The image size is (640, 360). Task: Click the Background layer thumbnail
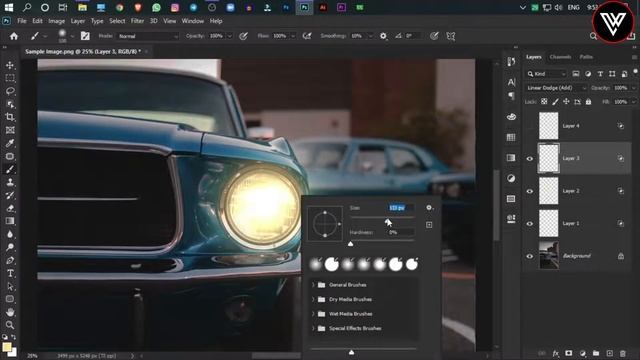549,256
